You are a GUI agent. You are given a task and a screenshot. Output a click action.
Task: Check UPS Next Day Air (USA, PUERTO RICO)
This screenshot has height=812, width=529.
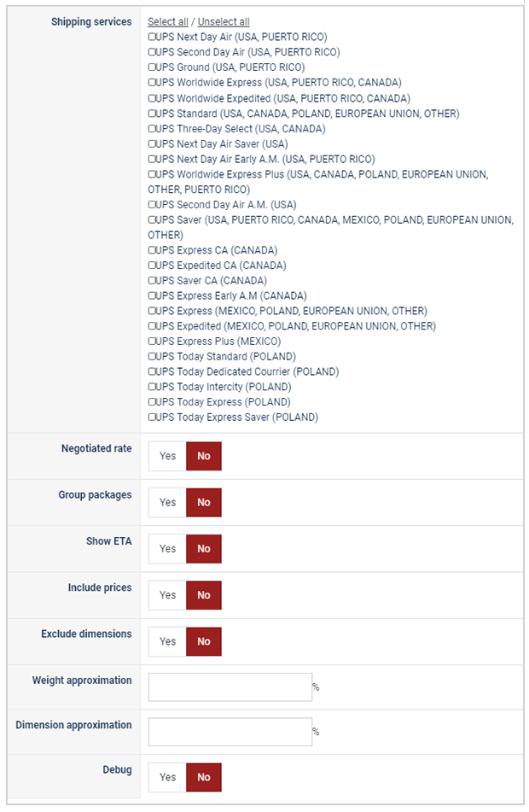pos(151,37)
